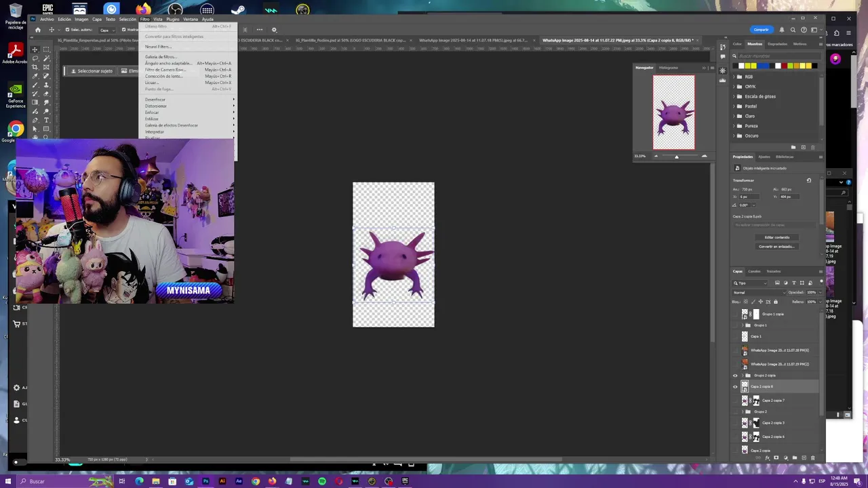Image resolution: width=868 pixels, height=488 pixels.
Task: Show the Grupo 1 copia layer
Action: (x=735, y=314)
